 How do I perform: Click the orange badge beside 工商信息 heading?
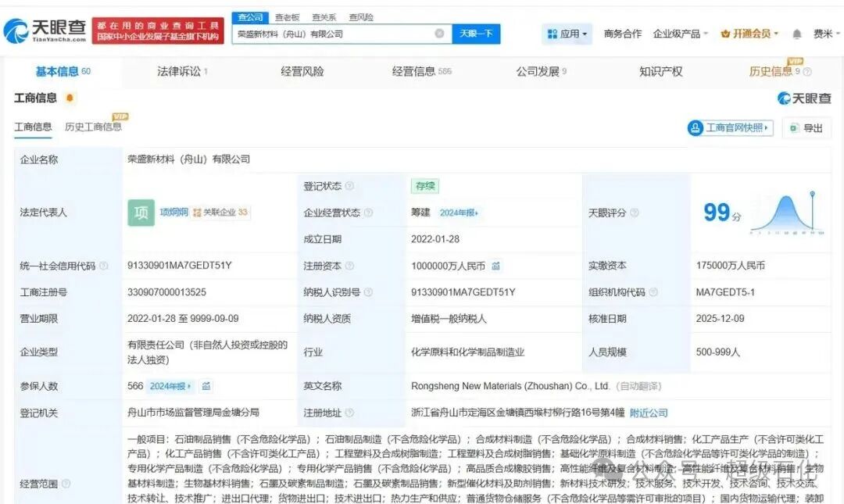pos(70,98)
